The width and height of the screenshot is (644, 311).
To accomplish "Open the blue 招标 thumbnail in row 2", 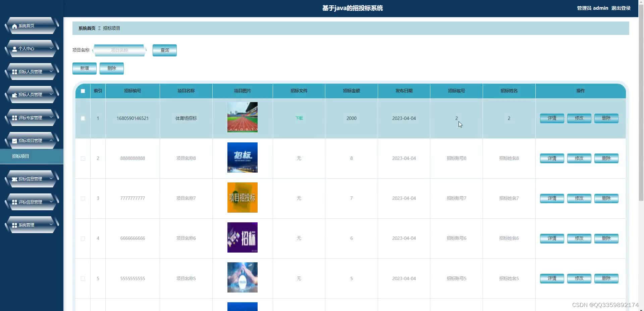I will [243, 158].
